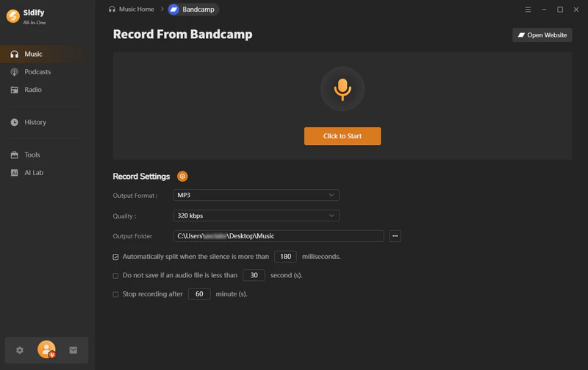Click the 30 seconds input box
This screenshot has width=588, height=370.
(x=254, y=275)
